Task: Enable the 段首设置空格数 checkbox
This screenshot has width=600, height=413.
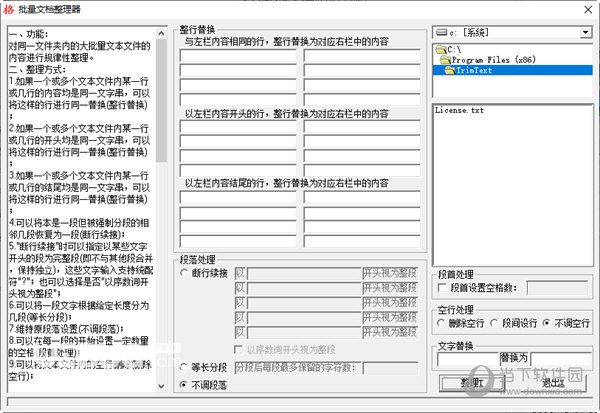Action: [x=442, y=287]
